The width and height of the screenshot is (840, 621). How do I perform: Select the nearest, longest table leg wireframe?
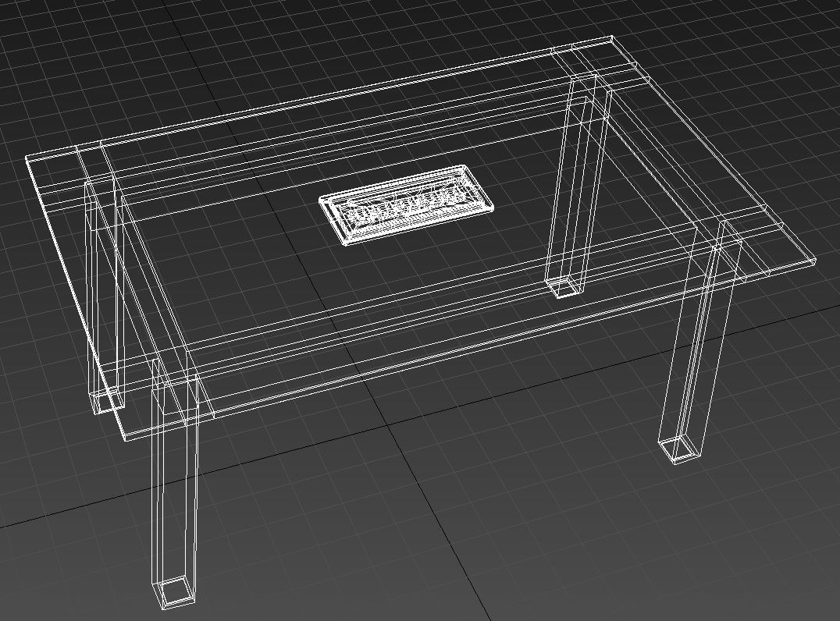(x=176, y=482)
